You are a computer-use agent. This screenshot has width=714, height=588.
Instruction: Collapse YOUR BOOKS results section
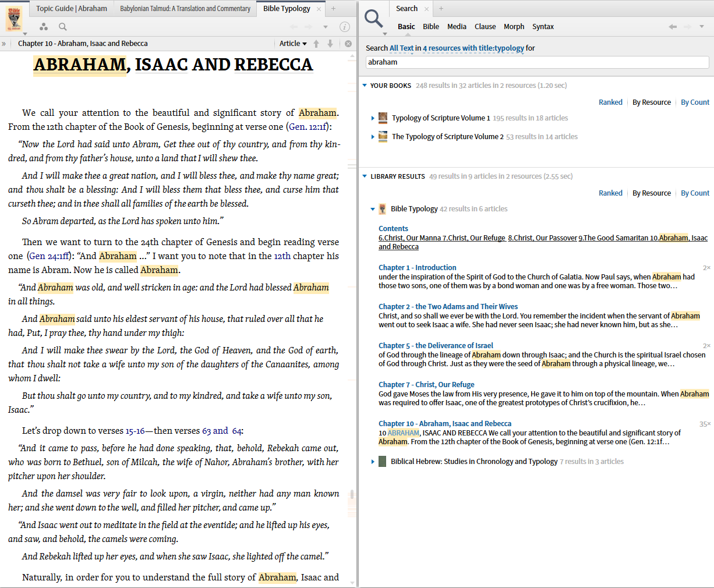pyautogui.click(x=365, y=86)
